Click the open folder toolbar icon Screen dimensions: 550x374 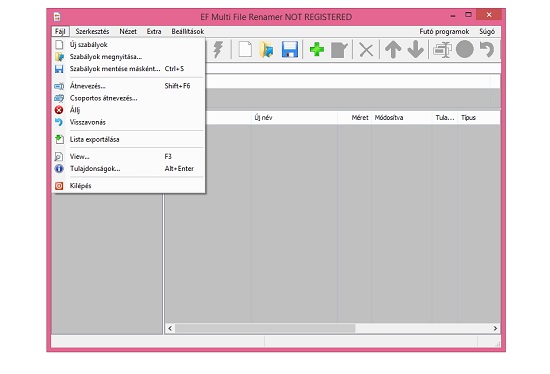(x=267, y=49)
